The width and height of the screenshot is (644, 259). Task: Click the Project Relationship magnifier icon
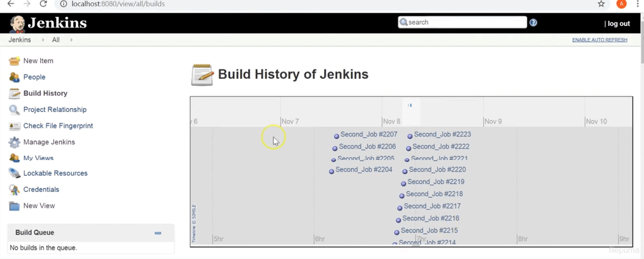pyautogui.click(x=14, y=110)
